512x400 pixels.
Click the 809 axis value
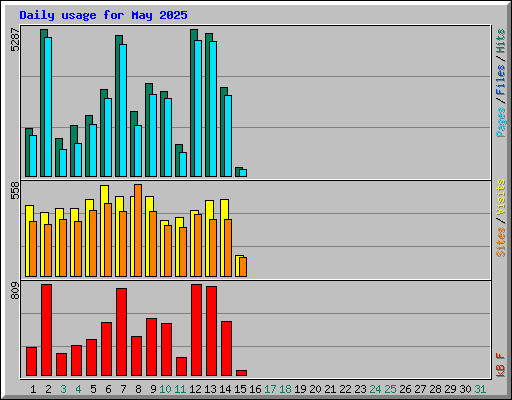(15, 290)
